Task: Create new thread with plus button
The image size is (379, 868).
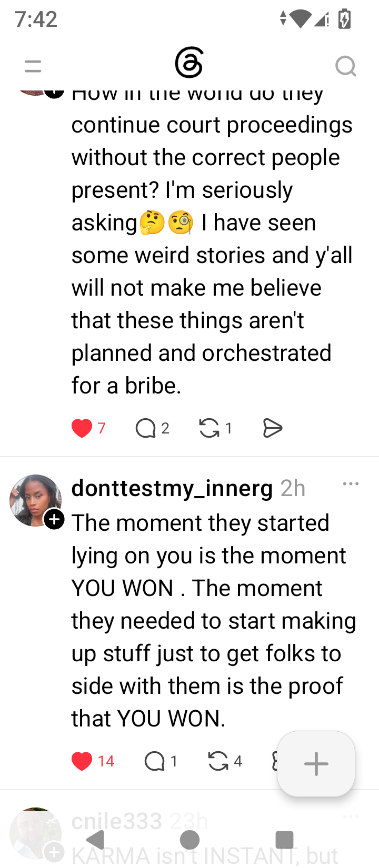Action: [x=316, y=764]
